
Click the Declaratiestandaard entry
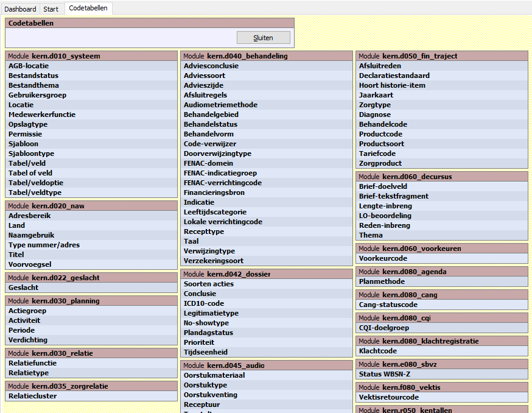394,76
